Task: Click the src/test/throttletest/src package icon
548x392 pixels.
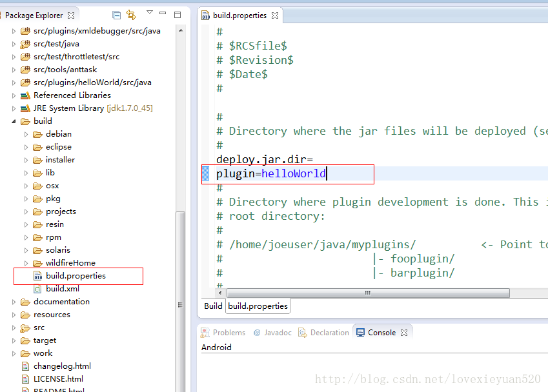Action: pyautogui.click(x=25, y=57)
